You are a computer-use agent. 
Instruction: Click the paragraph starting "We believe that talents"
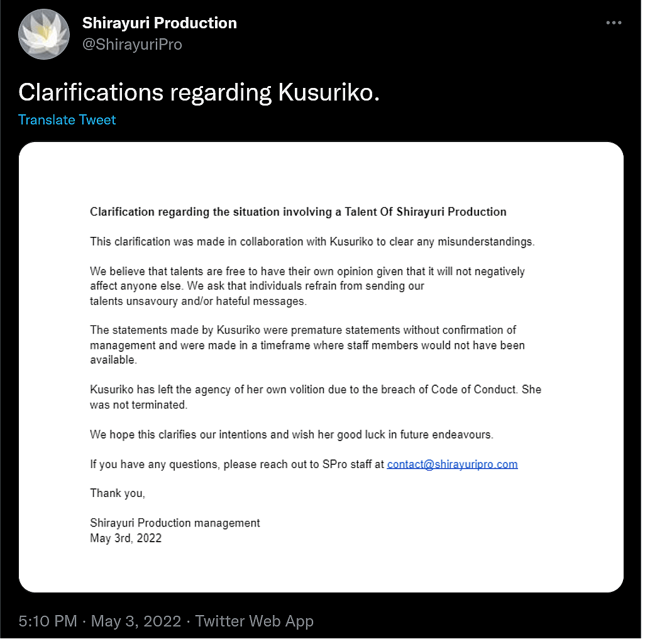click(x=307, y=287)
